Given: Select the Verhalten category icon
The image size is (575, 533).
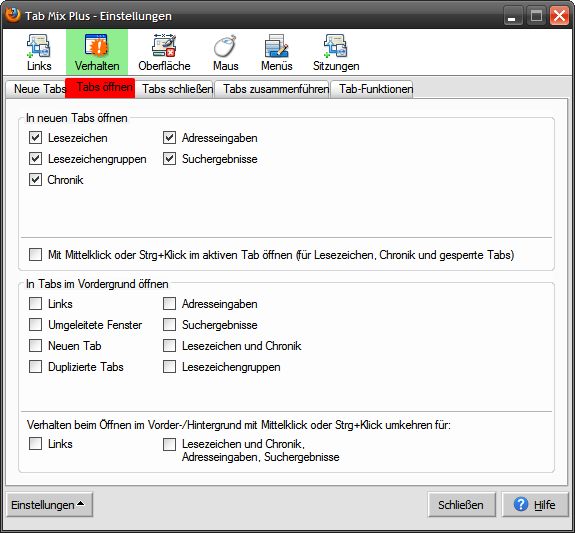Looking at the screenshot, I should [97, 46].
